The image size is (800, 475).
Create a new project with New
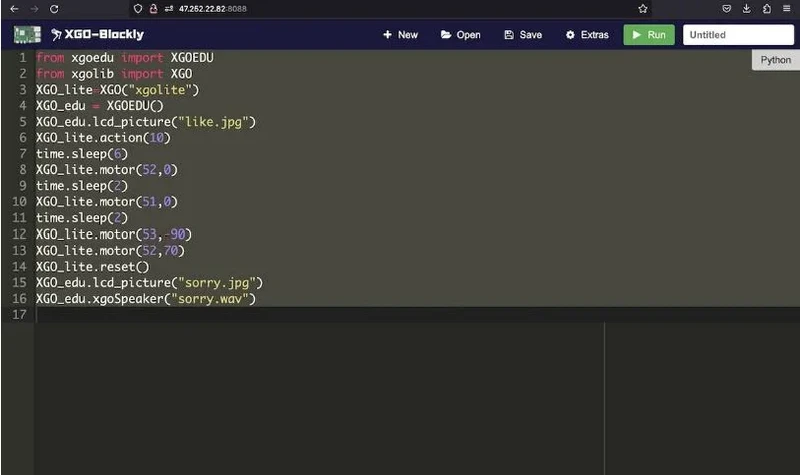point(401,35)
